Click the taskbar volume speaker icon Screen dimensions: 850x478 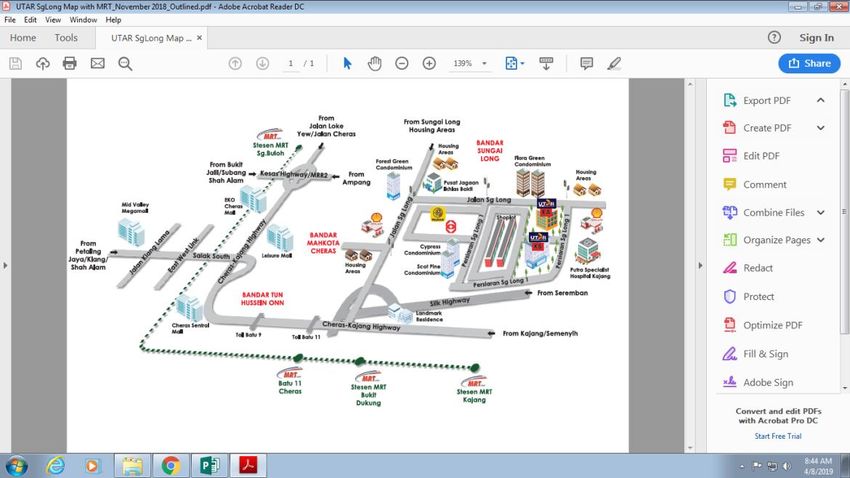click(x=787, y=466)
